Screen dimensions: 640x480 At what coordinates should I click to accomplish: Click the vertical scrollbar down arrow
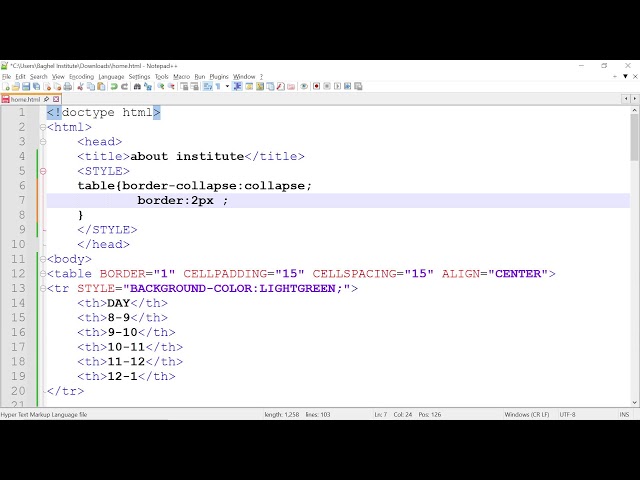point(635,402)
